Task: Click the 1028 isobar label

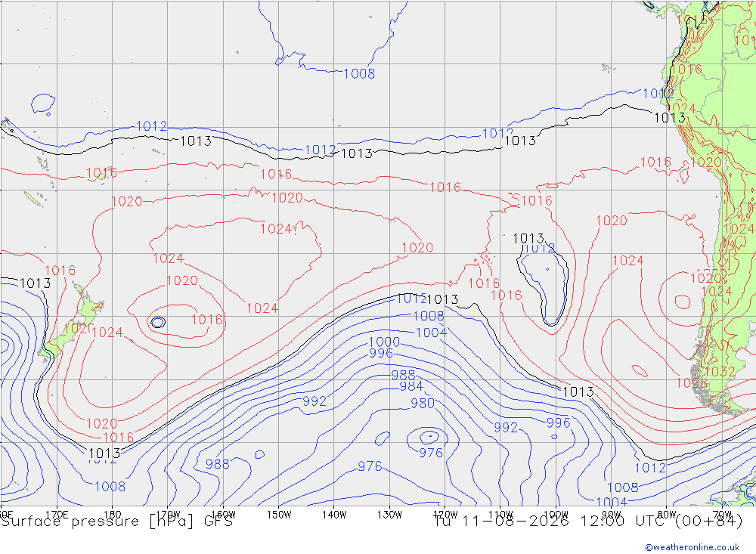Action: (x=692, y=383)
